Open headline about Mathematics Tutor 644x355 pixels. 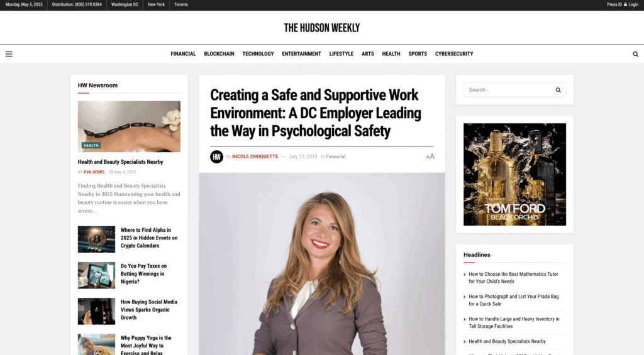(x=513, y=278)
